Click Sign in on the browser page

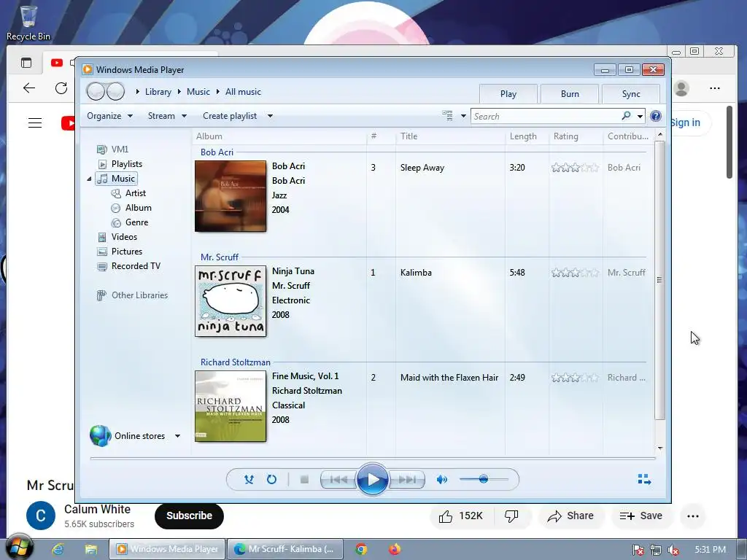click(x=685, y=122)
